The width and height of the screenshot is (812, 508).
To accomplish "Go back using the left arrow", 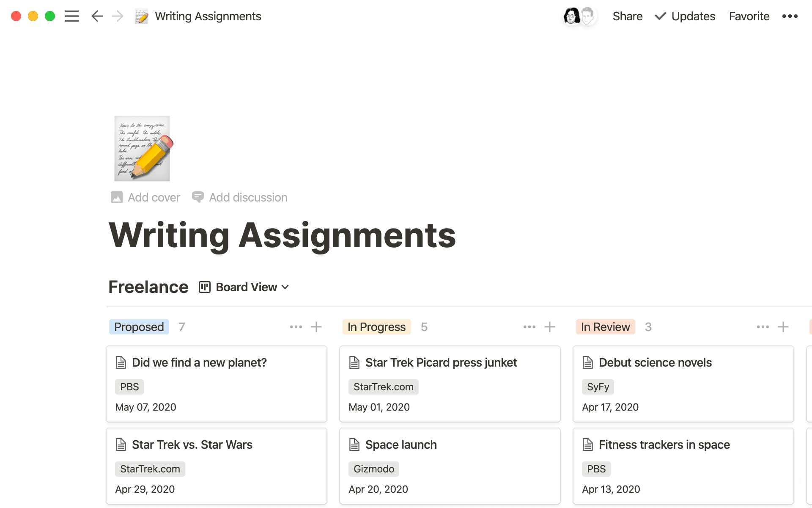I will pos(97,16).
